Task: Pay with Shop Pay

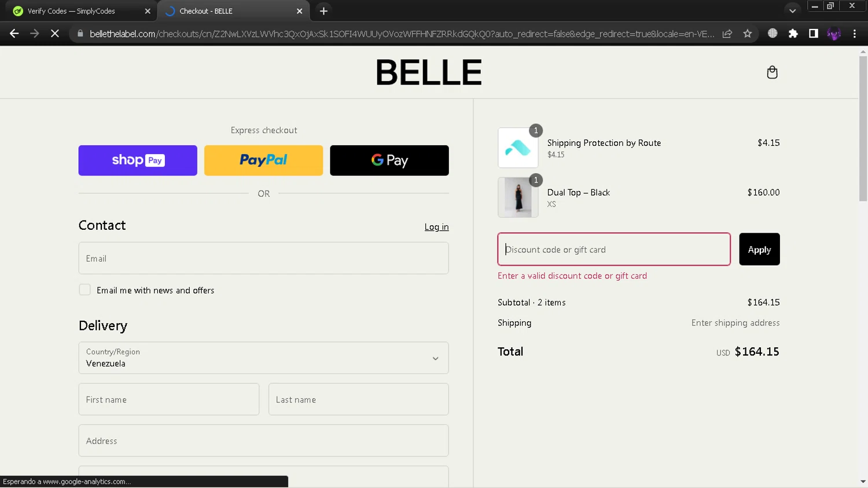Action: 138,160
